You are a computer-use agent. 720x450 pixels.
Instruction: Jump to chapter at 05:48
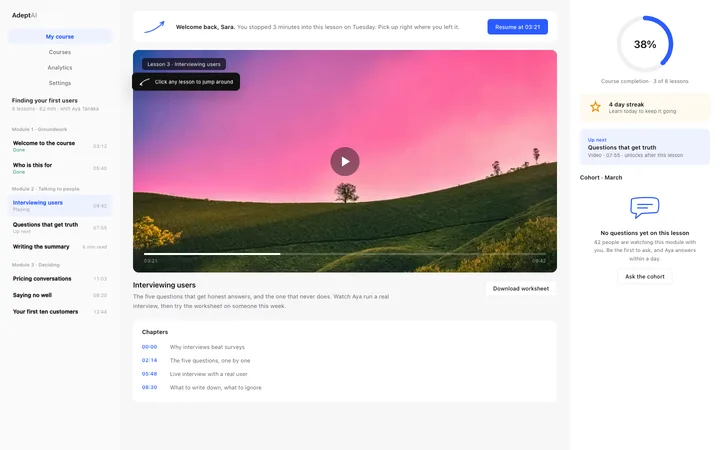[x=149, y=374]
